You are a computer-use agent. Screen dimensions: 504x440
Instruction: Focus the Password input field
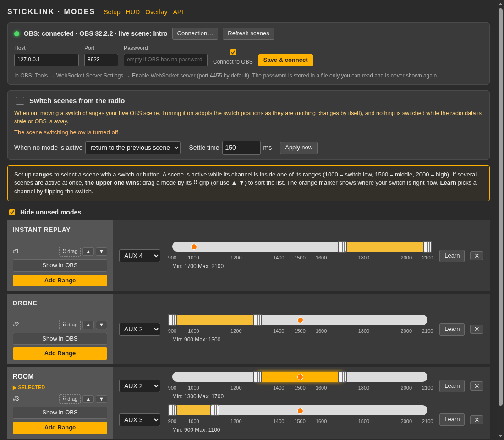tap(165, 60)
